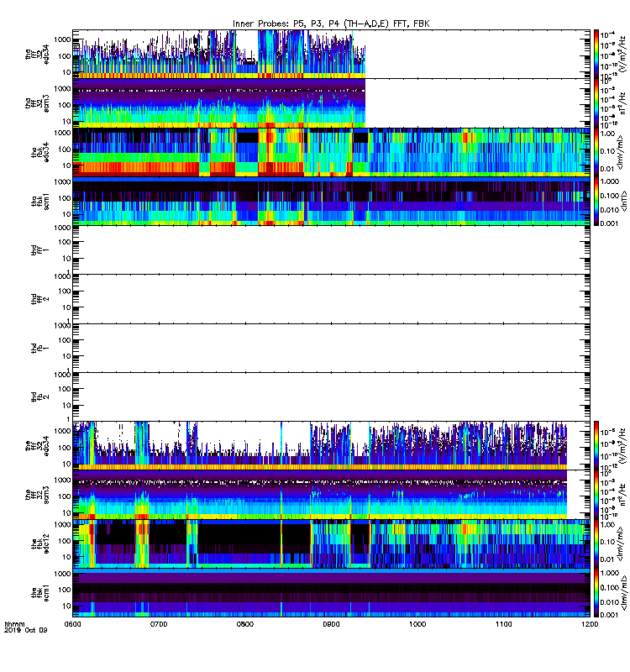Click the tha fff 32 edc34 spectrogram panel
Viewport: 630px width, 672px height.
(x=331, y=54)
